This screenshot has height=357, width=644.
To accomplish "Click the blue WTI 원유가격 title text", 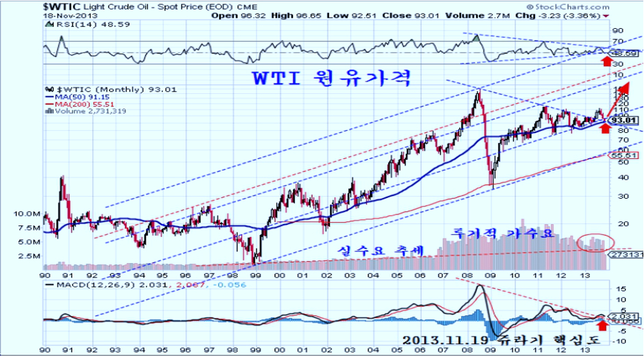I will click(x=331, y=76).
